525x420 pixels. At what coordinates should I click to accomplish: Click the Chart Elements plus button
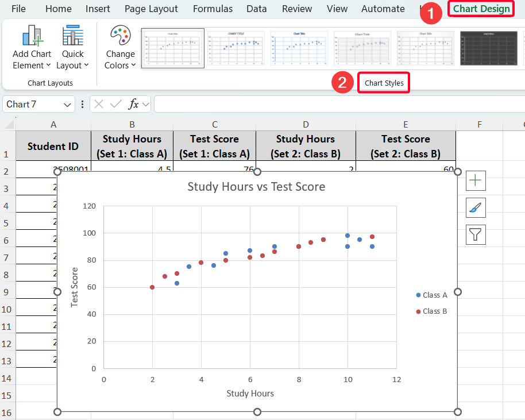coord(476,180)
